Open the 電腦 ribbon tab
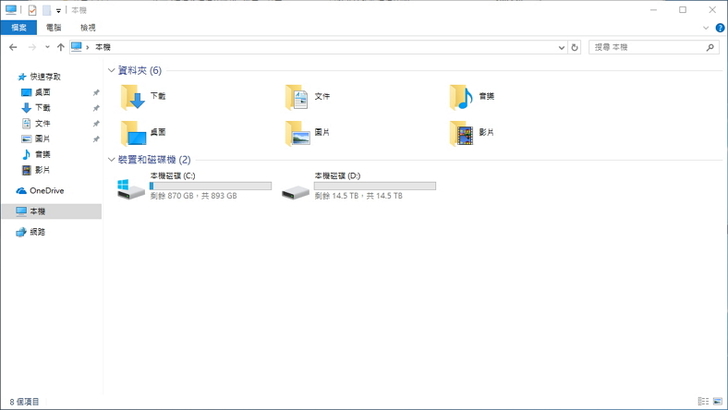The image size is (728, 410). pos(54,27)
